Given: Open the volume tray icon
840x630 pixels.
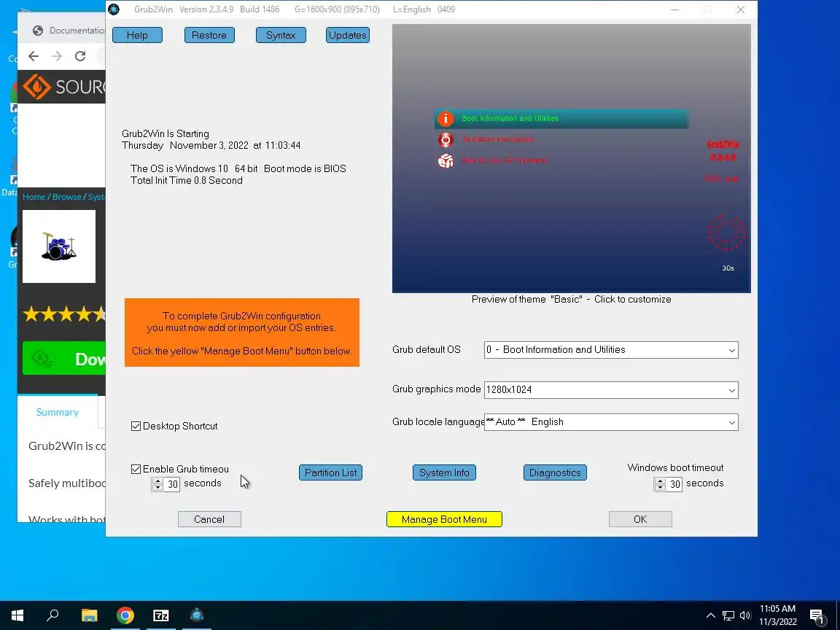Looking at the screenshot, I should [745, 615].
